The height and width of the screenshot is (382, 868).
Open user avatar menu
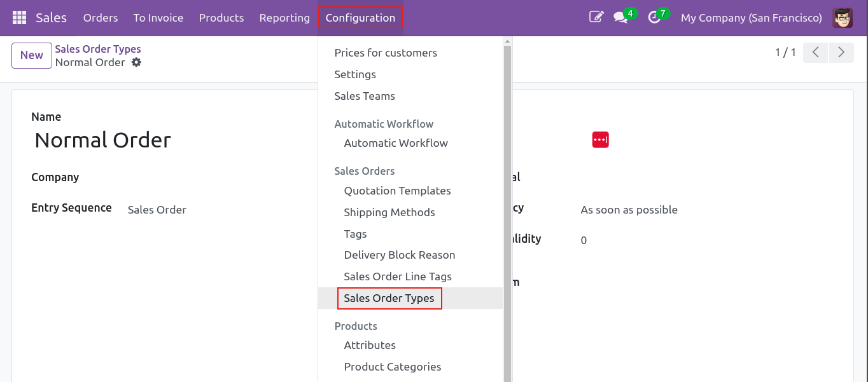843,18
